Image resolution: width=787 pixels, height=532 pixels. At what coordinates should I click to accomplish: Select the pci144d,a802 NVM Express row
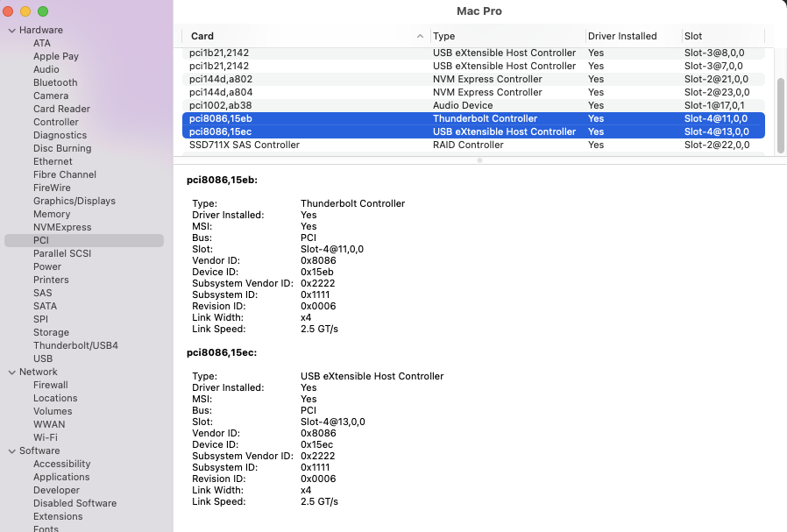[473, 79]
